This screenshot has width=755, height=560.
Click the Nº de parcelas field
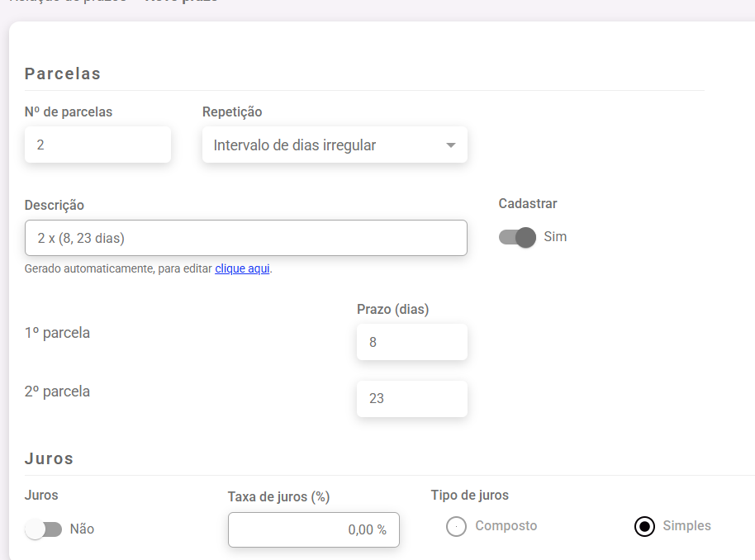(x=97, y=145)
